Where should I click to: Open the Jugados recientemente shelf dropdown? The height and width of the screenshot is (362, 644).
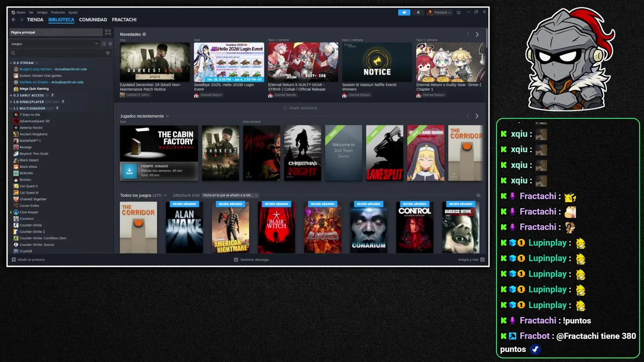[x=168, y=116]
